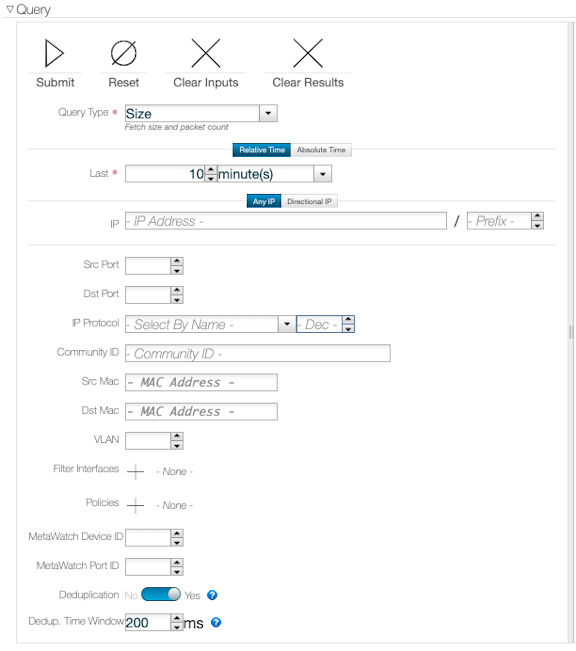Click into the VLAN field
576x651 pixels.
[x=148, y=441]
